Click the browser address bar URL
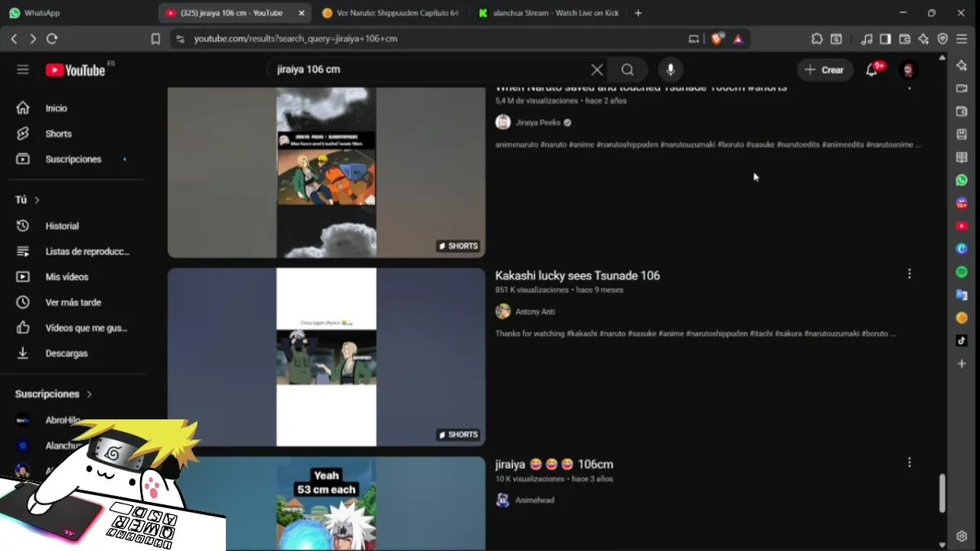The image size is (980, 551). tap(296, 38)
